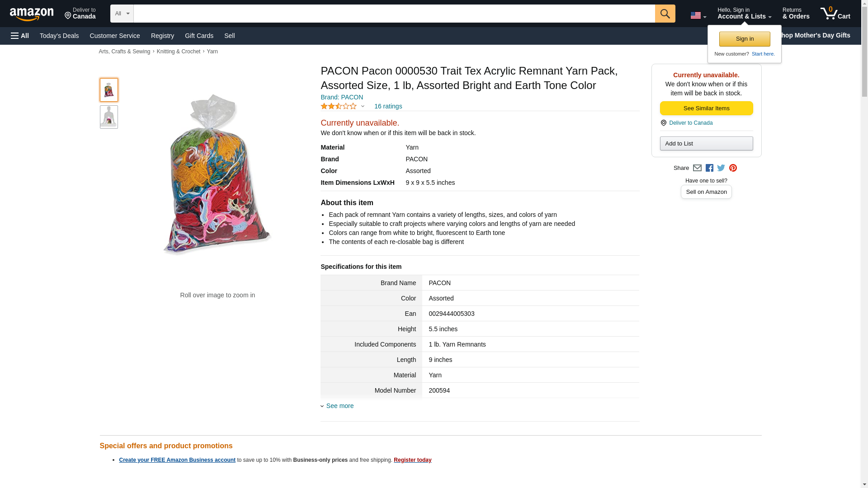Screen dimensions: 868x488
Task: Click See Similar Items button
Action: click(706, 108)
